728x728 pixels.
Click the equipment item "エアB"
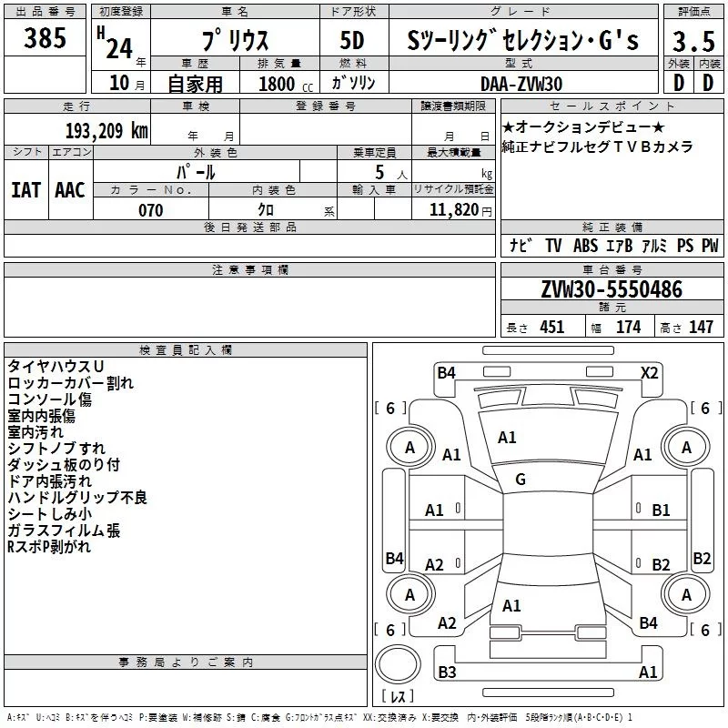click(x=620, y=245)
